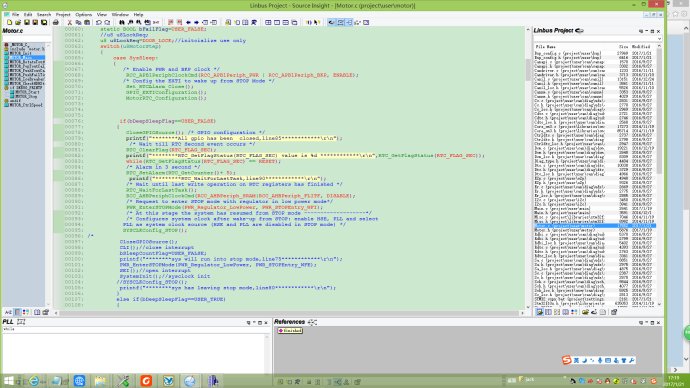Go back with blue left arrow
Image resolution: width=690 pixels, height=388 pixels.
pyautogui.click(x=188, y=22)
